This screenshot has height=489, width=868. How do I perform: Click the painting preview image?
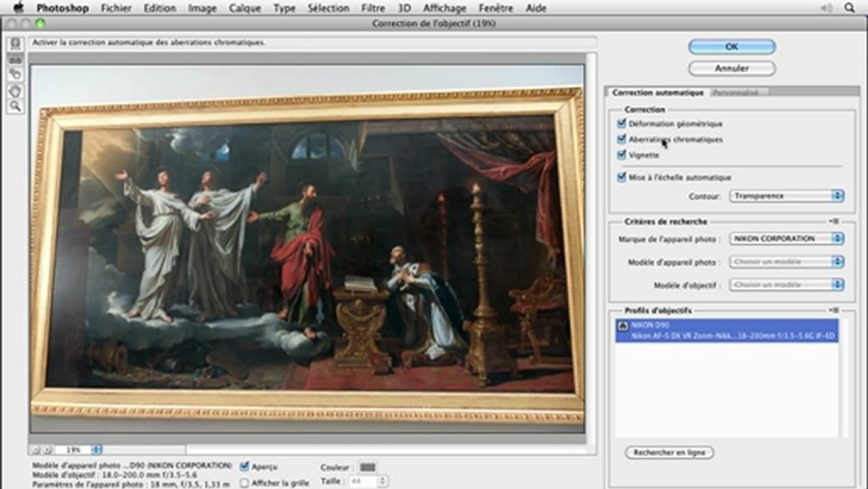307,248
